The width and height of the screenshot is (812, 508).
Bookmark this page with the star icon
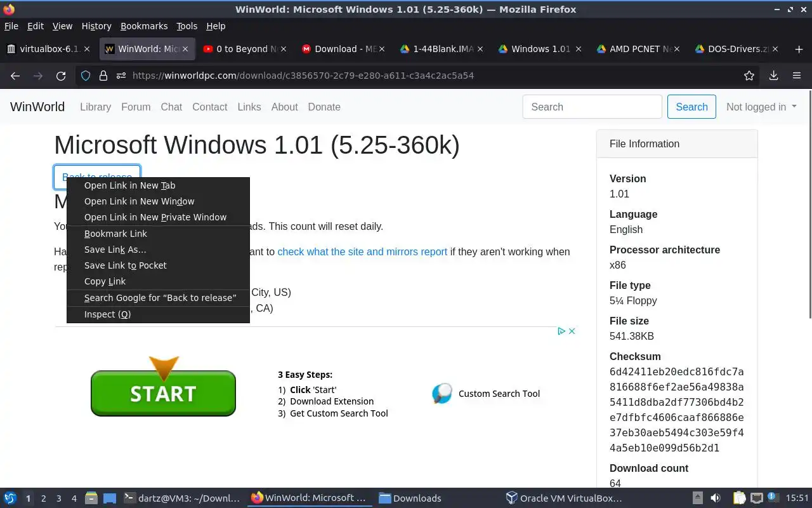749,76
